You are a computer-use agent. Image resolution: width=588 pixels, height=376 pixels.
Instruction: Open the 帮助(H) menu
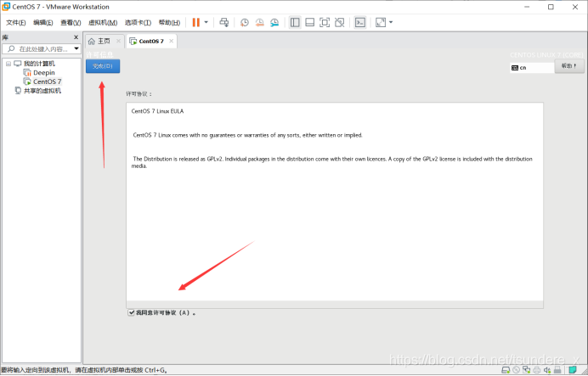(x=169, y=23)
